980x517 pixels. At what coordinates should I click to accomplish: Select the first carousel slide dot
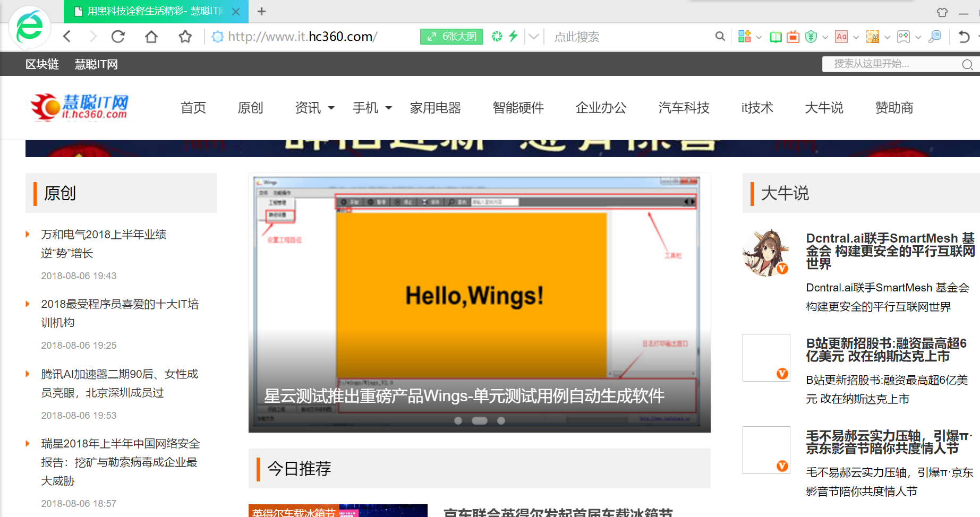pyautogui.click(x=458, y=420)
